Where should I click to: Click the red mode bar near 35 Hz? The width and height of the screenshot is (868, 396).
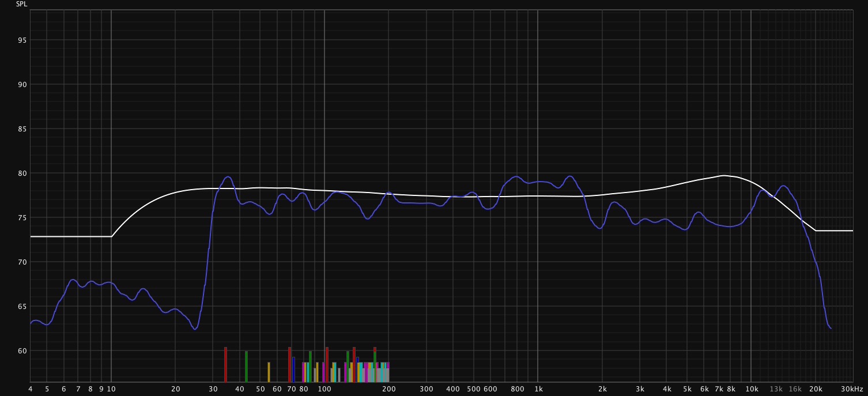pyautogui.click(x=225, y=364)
